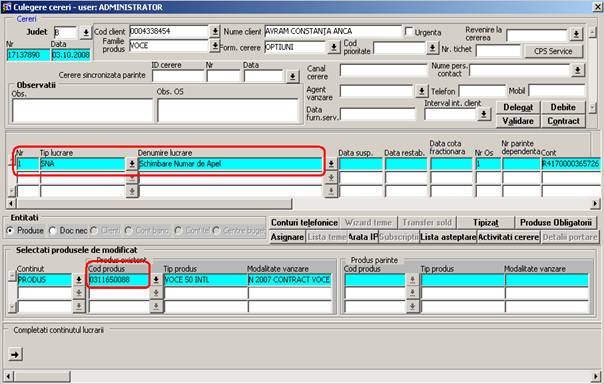Screen dimensions: 604x384
Task: Click the Lista asteptare button
Action: click(448, 237)
